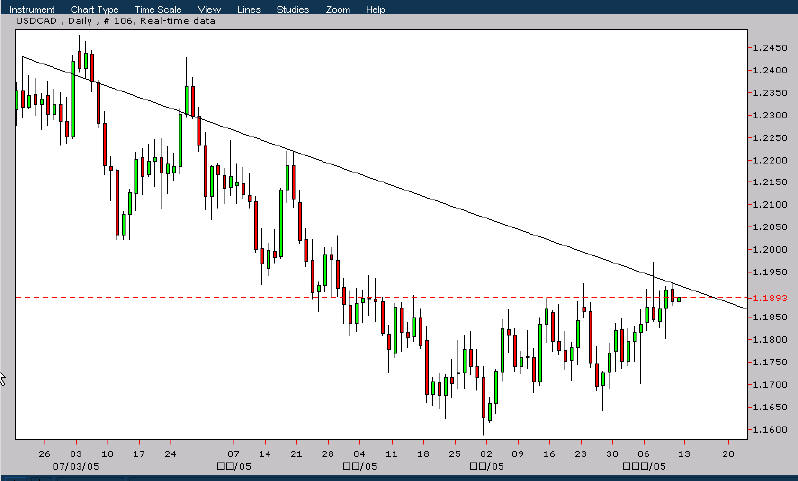Click the 1.1600 price axis label
Screen dimensions: 798x481
click(x=770, y=429)
